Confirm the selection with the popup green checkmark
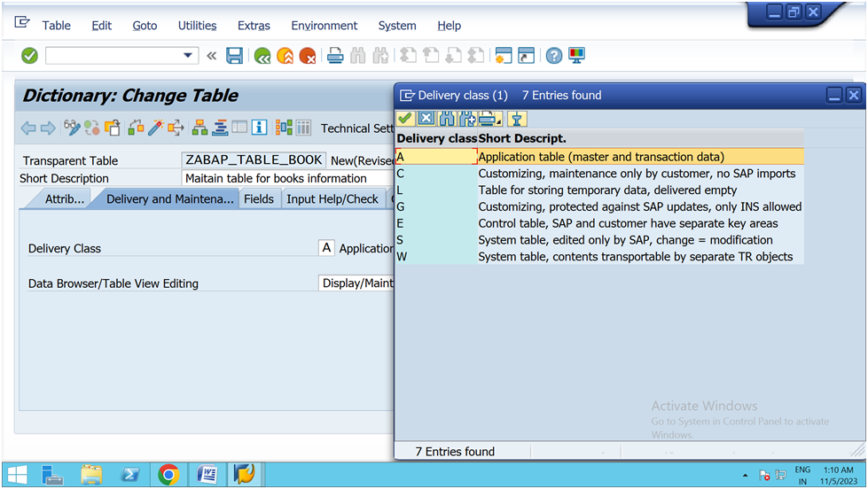The image size is (868, 489). [405, 119]
